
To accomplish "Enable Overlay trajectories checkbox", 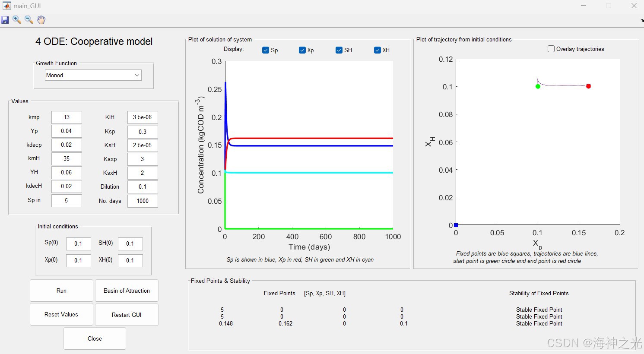I will tap(551, 49).
